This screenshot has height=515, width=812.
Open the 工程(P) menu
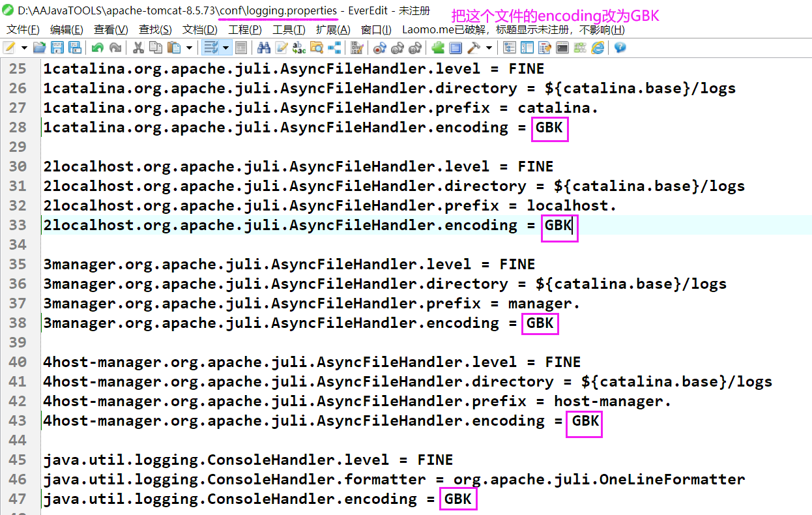tap(245, 30)
